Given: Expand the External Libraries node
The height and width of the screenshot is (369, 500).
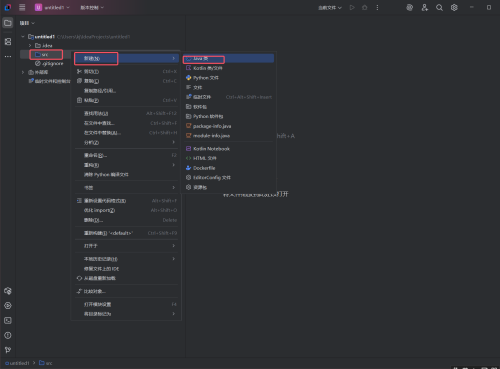Looking at the screenshot, I should point(23,72).
